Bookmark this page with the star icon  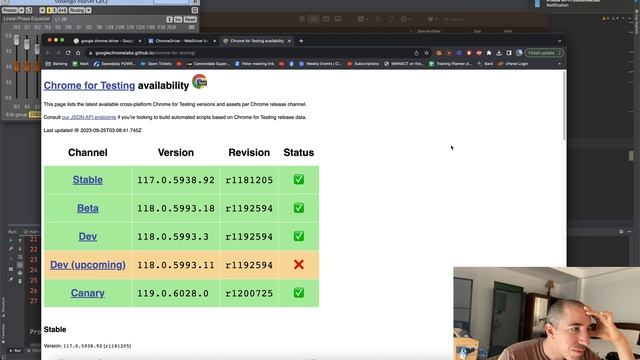(x=427, y=53)
